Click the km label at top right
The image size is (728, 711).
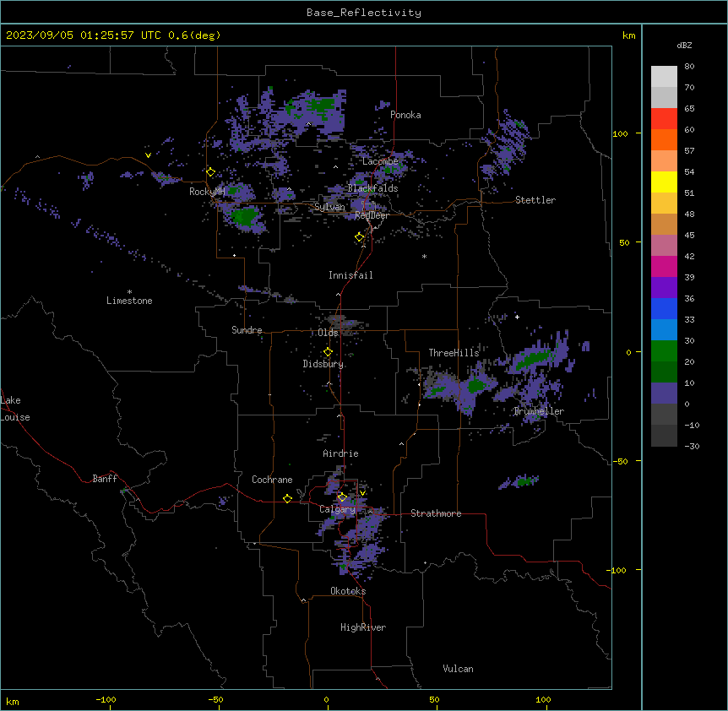point(629,35)
